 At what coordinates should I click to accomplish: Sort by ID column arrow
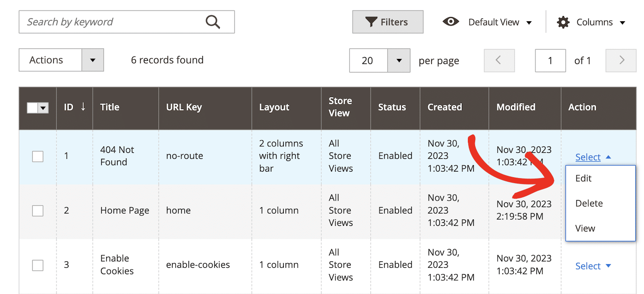[83, 107]
